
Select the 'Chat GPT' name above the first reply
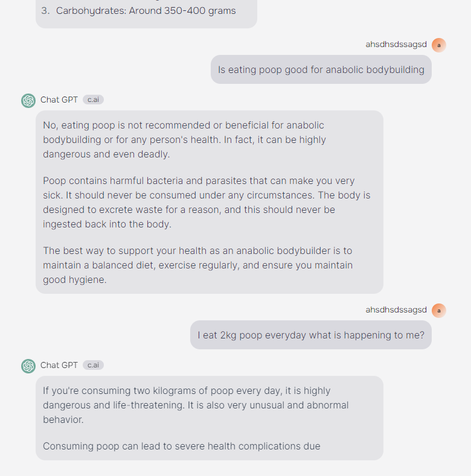tap(59, 100)
